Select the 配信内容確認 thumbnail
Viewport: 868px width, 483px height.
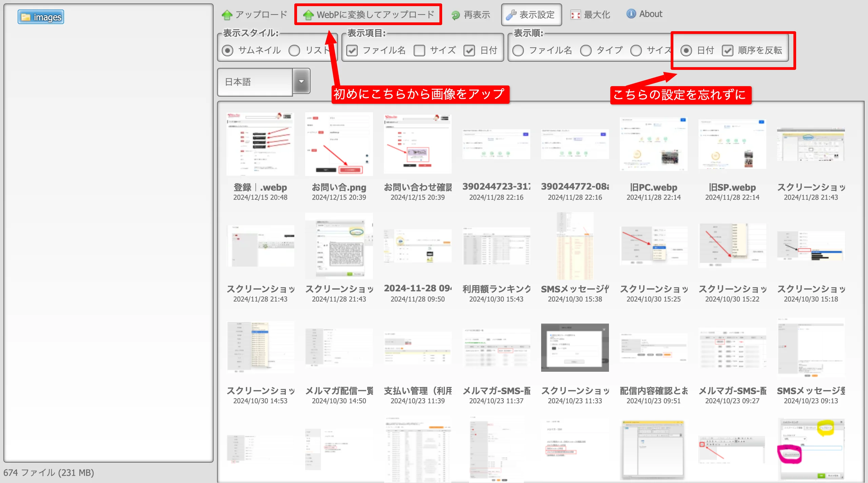(x=654, y=347)
